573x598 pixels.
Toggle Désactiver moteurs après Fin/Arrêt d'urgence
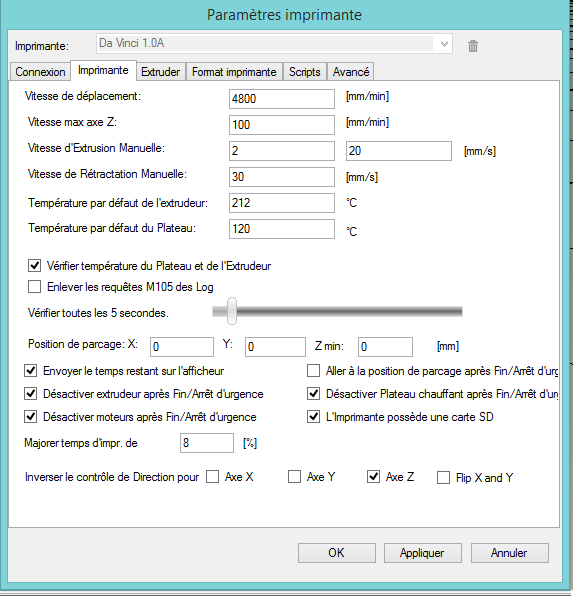31,416
